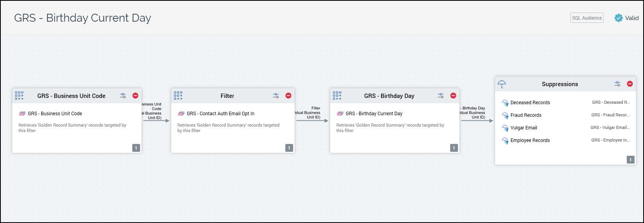Remove the Suppressions node
This screenshot has height=223, width=644.
click(x=630, y=84)
